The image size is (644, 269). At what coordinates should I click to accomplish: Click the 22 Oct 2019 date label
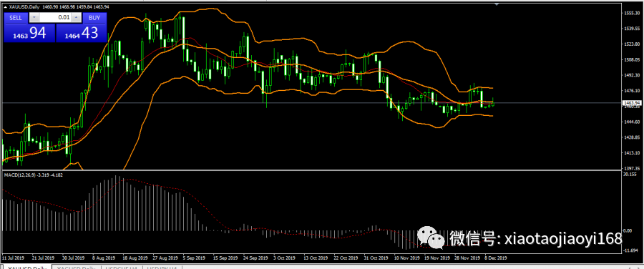(346, 258)
